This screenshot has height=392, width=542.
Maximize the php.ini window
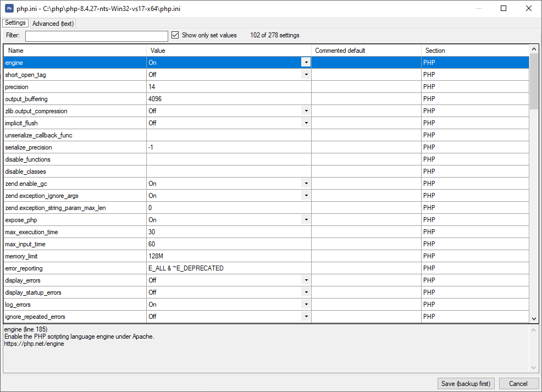pyautogui.click(x=504, y=8)
